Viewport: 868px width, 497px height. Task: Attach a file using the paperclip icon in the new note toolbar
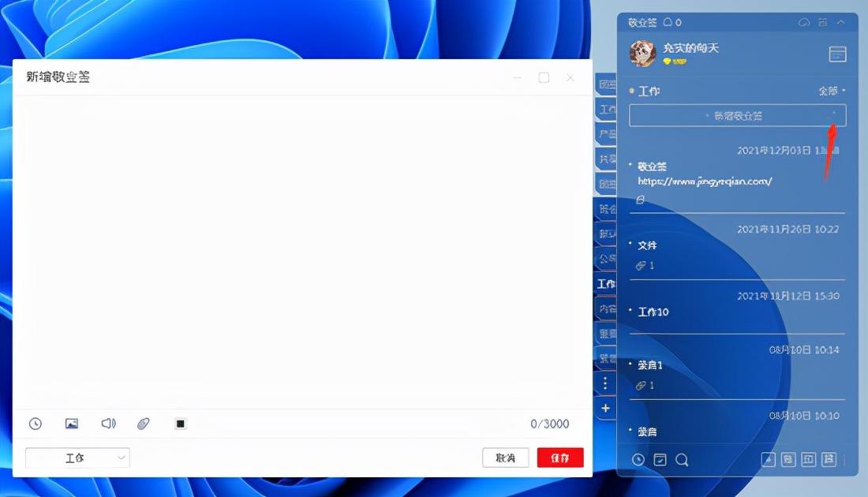144,424
